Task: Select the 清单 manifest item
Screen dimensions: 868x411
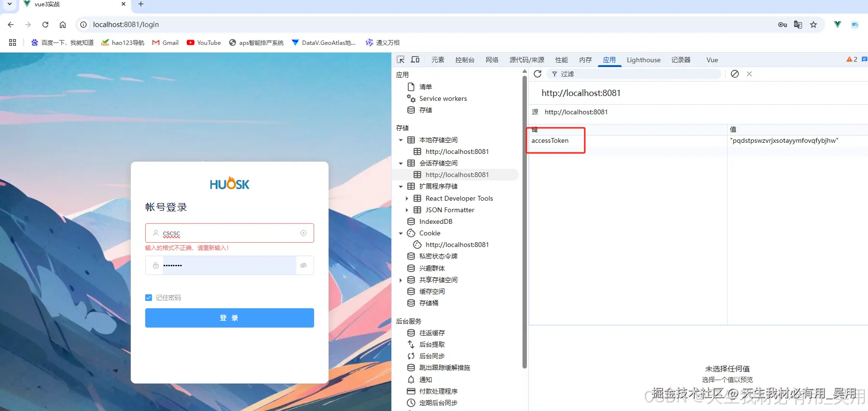Action: pyautogui.click(x=419, y=87)
